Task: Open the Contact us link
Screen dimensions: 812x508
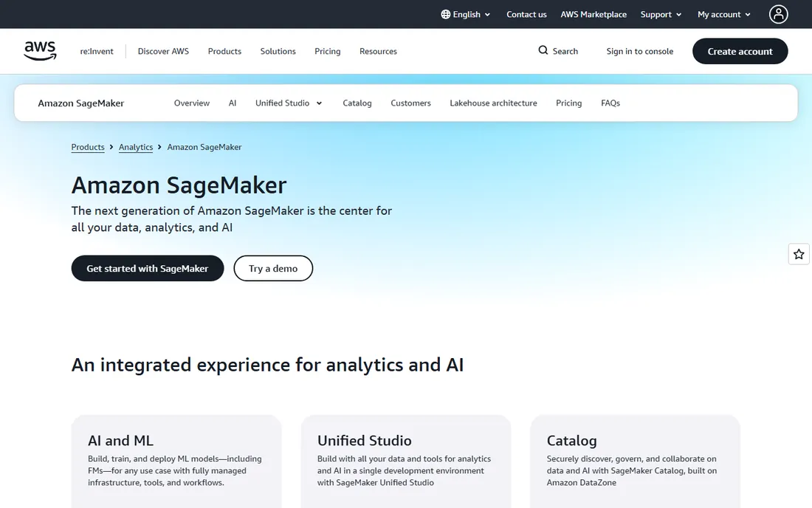Action: click(x=526, y=15)
